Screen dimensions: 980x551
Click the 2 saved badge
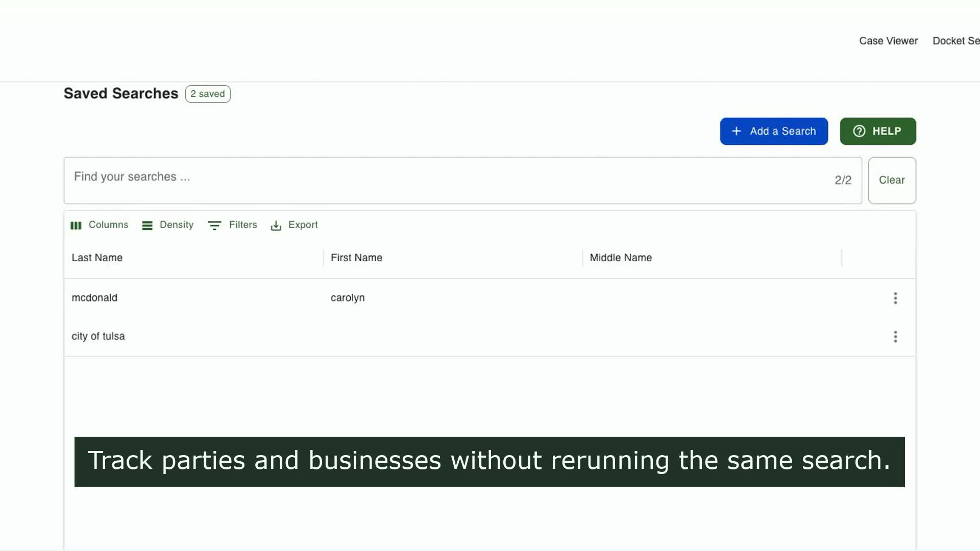pyautogui.click(x=208, y=94)
